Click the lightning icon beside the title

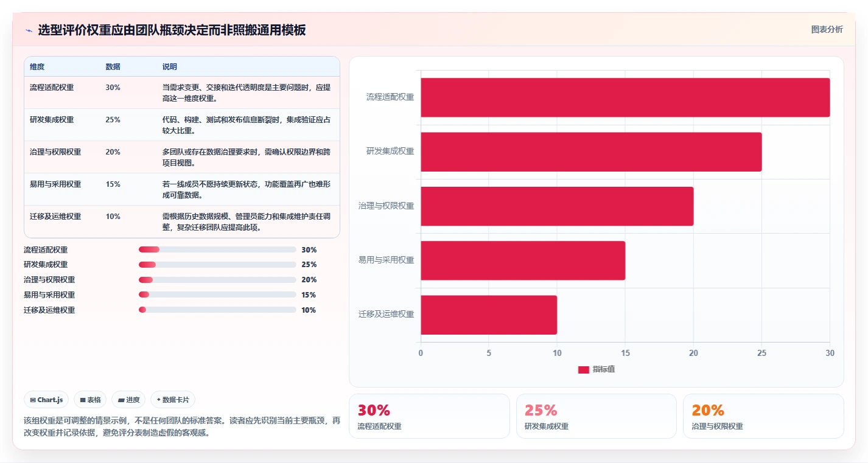pyautogui.click(x=29, y=30)
